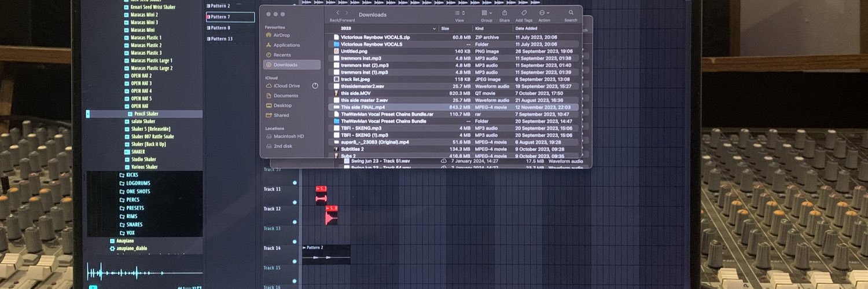Click the pattern icon beside Pattern 2

click(x=208, y=6)
